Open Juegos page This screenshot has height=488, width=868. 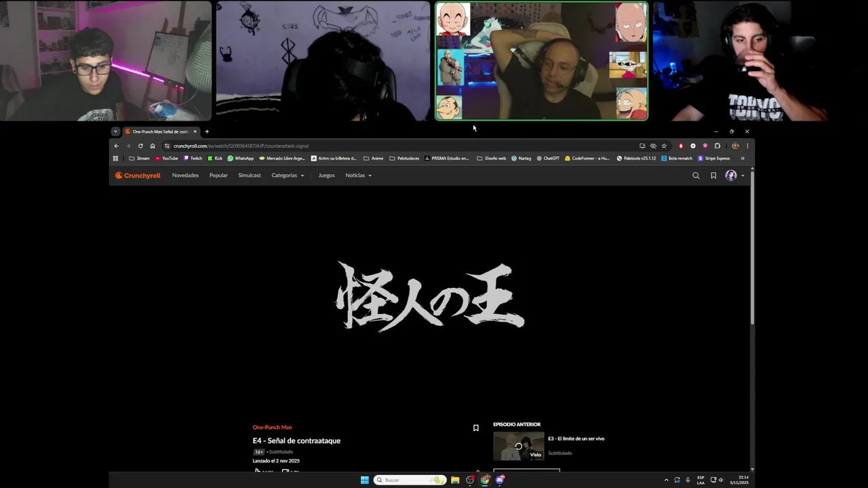click(x=326, y=176)
